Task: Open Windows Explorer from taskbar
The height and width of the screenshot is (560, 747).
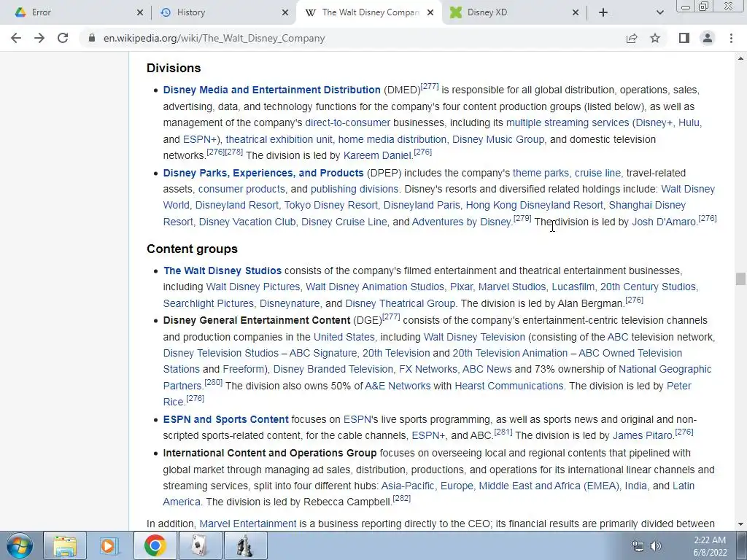Action: [x=65, y=545]
